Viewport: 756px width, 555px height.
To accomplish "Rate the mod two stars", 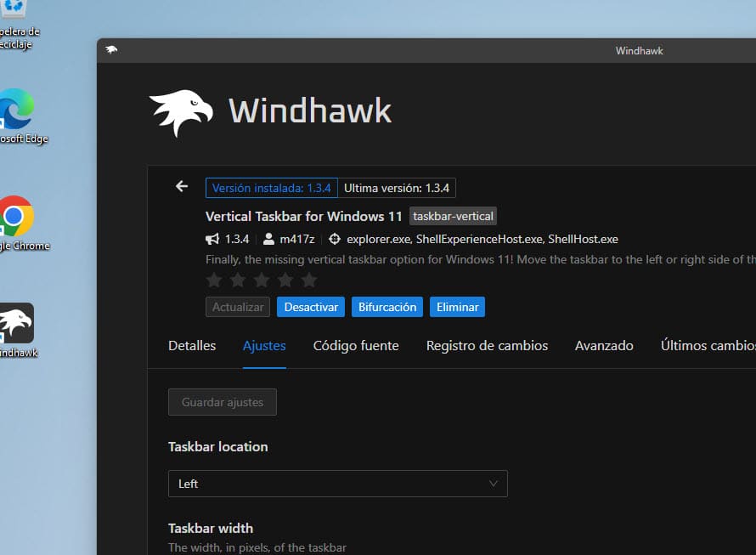I will [x=238, y=280].
